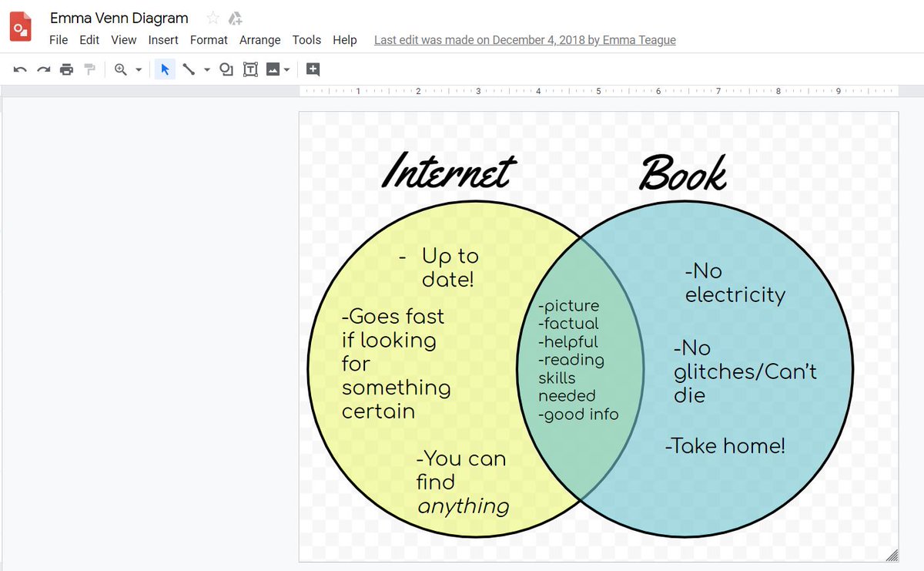924x571 pixels.
Task: Click the '-picture' line in the overlap
Action: click(568, 306)
